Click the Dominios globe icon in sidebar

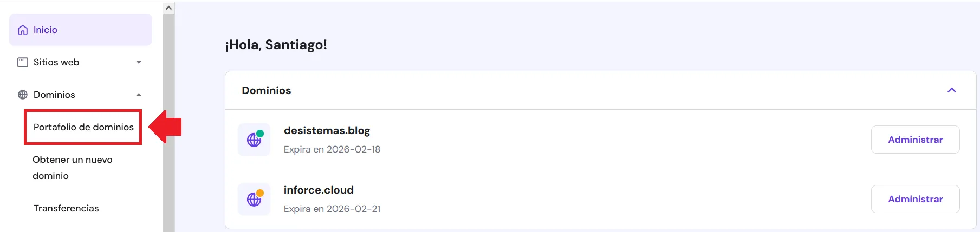(23, 95)
